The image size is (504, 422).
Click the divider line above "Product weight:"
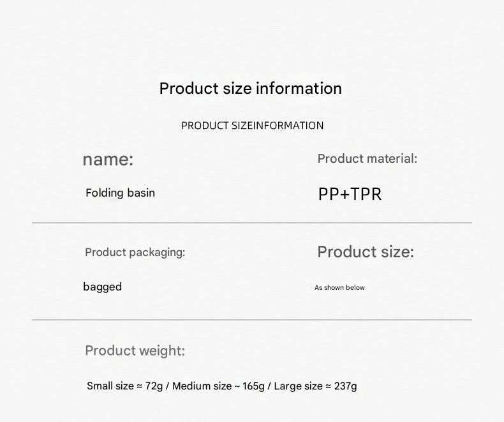coord(252,319)
